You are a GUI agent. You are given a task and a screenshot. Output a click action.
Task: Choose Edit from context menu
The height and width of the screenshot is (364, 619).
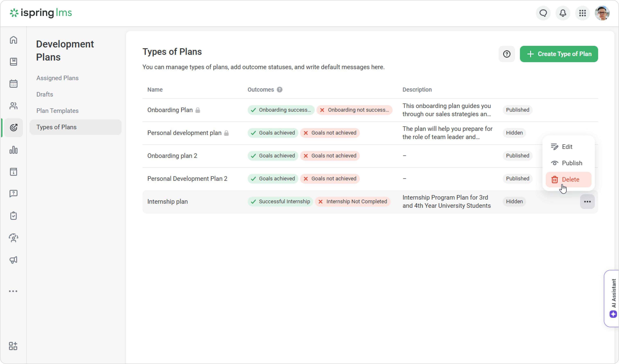click(x=568, y=147)
